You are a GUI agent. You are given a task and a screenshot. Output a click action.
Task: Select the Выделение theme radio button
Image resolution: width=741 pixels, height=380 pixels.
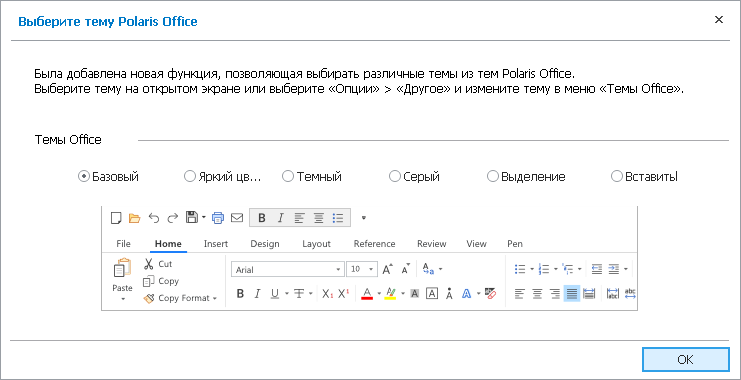526,177
